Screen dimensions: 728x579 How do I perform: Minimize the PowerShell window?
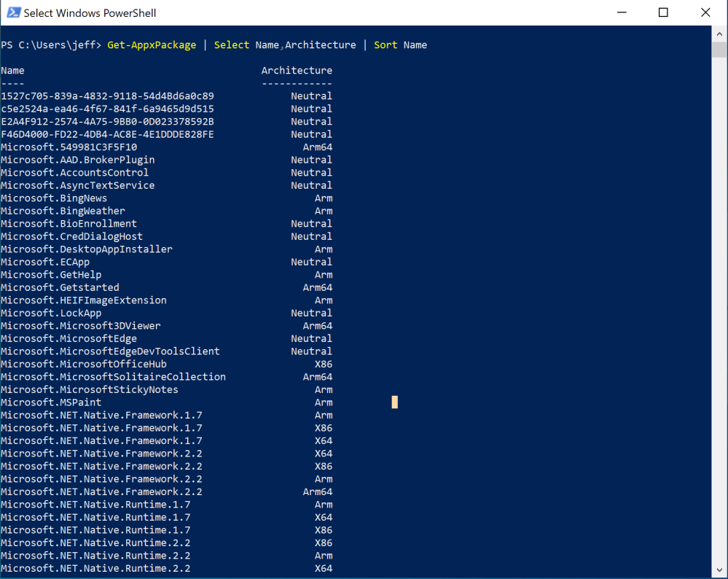point(622,12)
